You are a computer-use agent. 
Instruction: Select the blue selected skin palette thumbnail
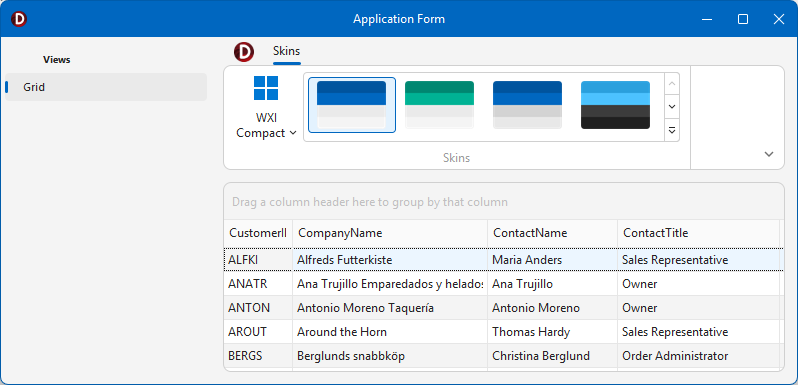pyautogui.click(x=352, y=105)
